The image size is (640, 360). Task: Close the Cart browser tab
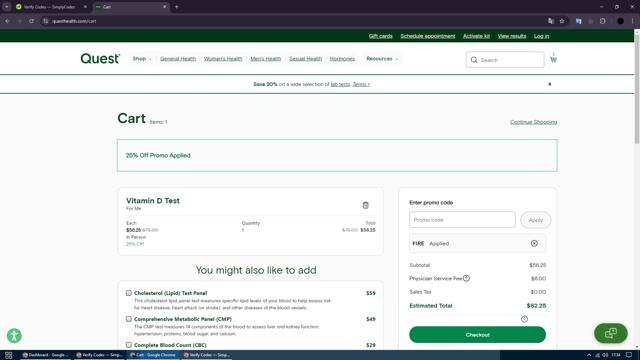pos(164,7)
